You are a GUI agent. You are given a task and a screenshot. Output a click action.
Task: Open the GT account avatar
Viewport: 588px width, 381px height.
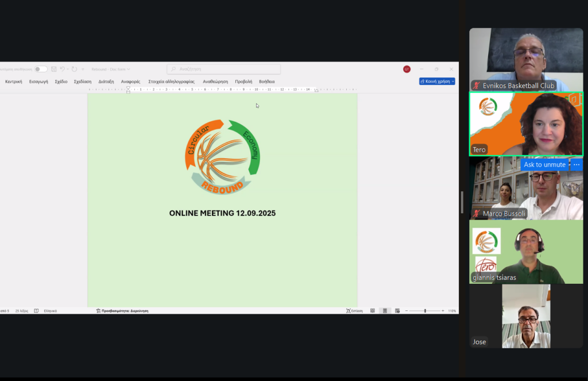[x=407, y=69]
